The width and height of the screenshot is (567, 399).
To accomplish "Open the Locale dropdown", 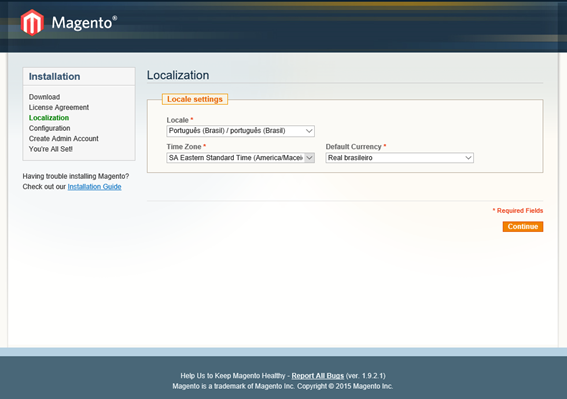I will click(240, 131).
